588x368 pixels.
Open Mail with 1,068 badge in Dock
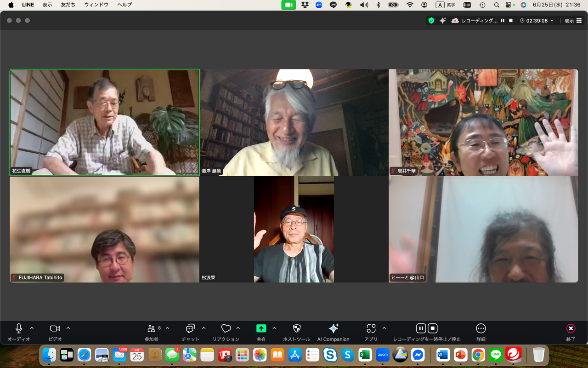[x=119, y=355]
